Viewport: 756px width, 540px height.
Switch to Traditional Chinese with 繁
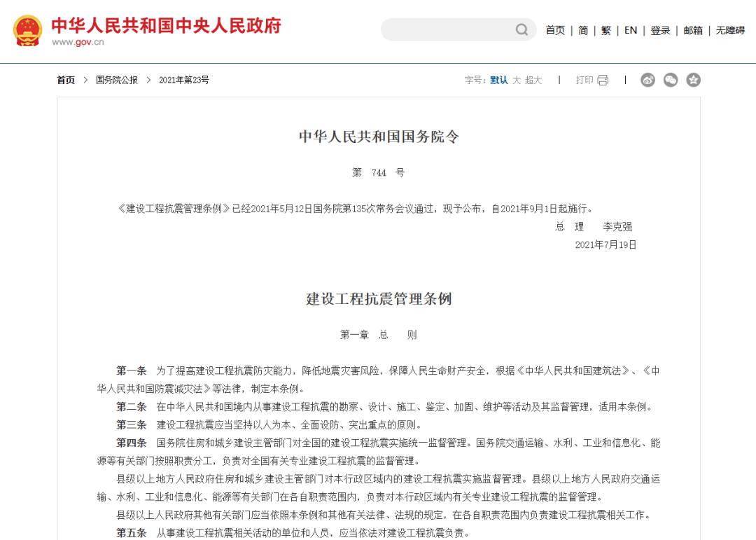[x=605, y=30]
